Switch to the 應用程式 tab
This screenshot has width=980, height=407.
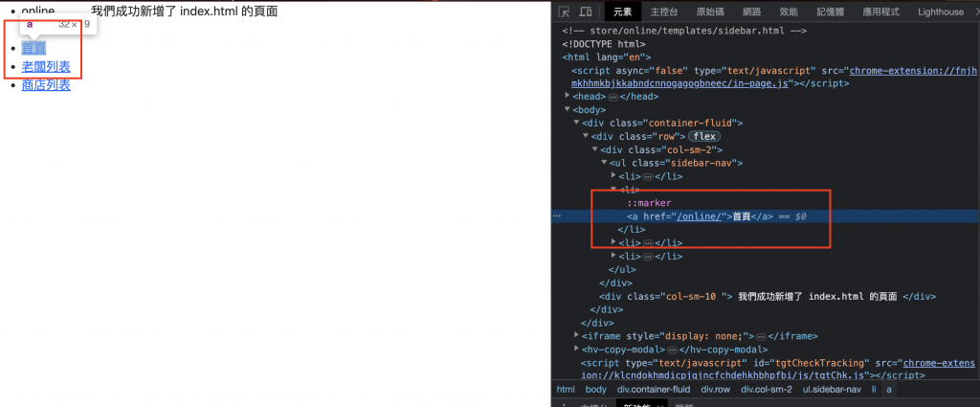click(x=880, y=11)
